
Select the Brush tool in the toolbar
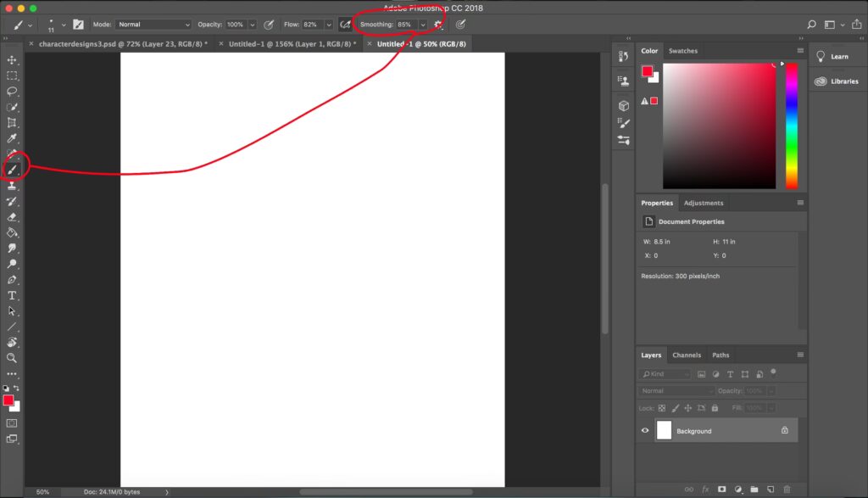[x=13, y=169]
